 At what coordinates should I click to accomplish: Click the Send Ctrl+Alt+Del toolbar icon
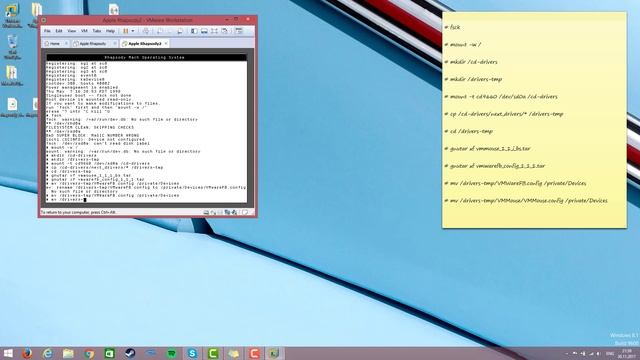(146, 31)
